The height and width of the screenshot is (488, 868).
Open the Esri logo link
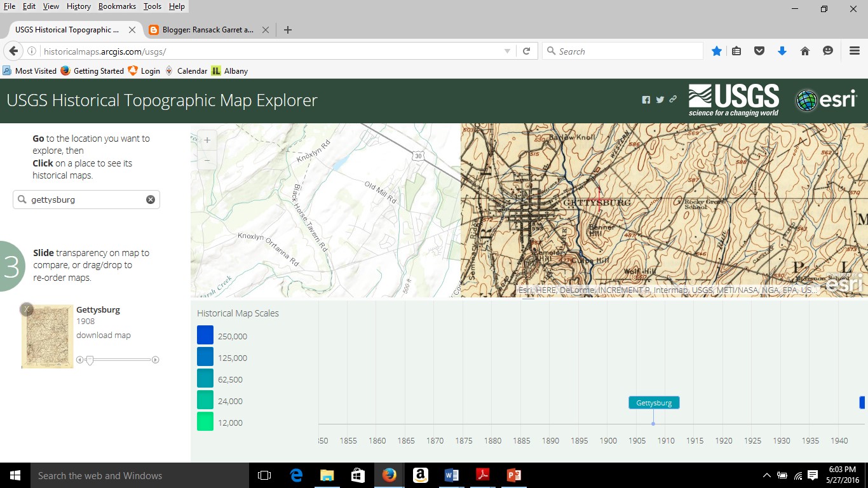tap(827, 100)
